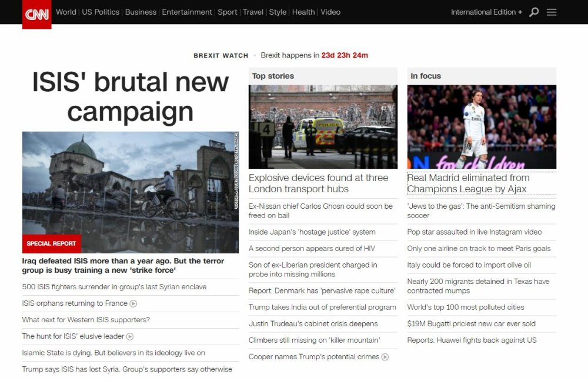
Task: Open Ex-Nissan chief Carlos Ghosn story
Action: (x=320, y=210)
